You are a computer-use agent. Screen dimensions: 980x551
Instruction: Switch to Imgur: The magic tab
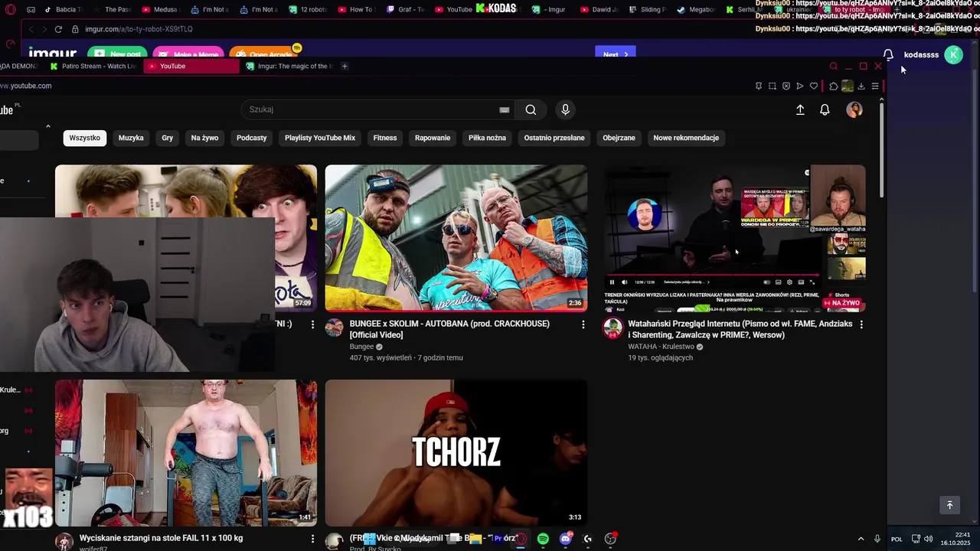point(289,67)
